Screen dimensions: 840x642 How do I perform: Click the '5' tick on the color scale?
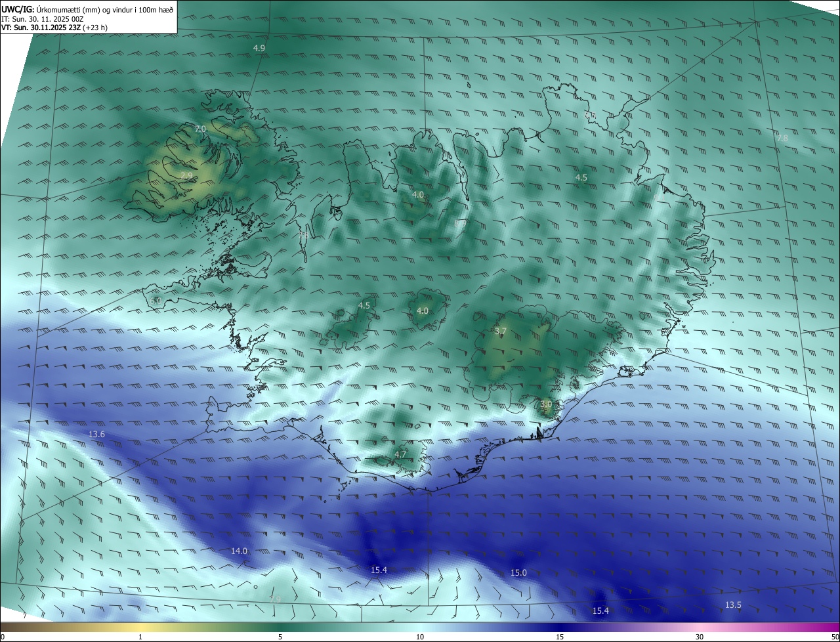(280, 637)
